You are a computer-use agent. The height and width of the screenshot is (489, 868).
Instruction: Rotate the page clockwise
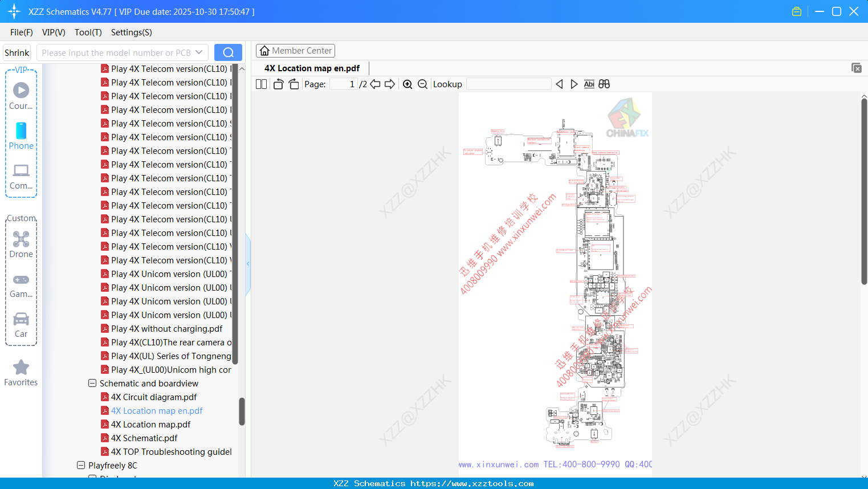tap(294, 84)
